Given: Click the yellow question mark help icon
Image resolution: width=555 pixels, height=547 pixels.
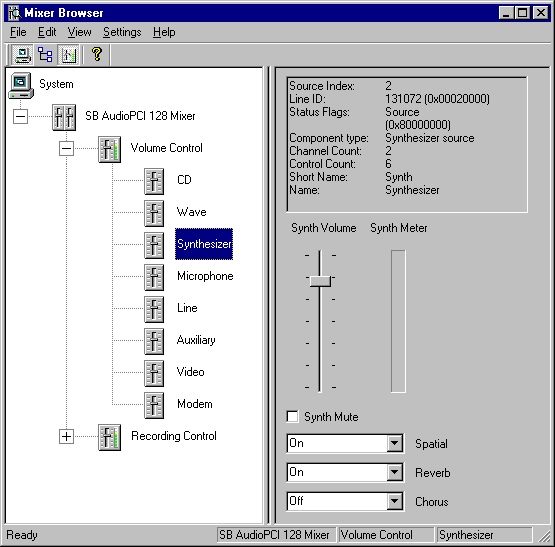Looking at the screenshot, I should point(97,55).
